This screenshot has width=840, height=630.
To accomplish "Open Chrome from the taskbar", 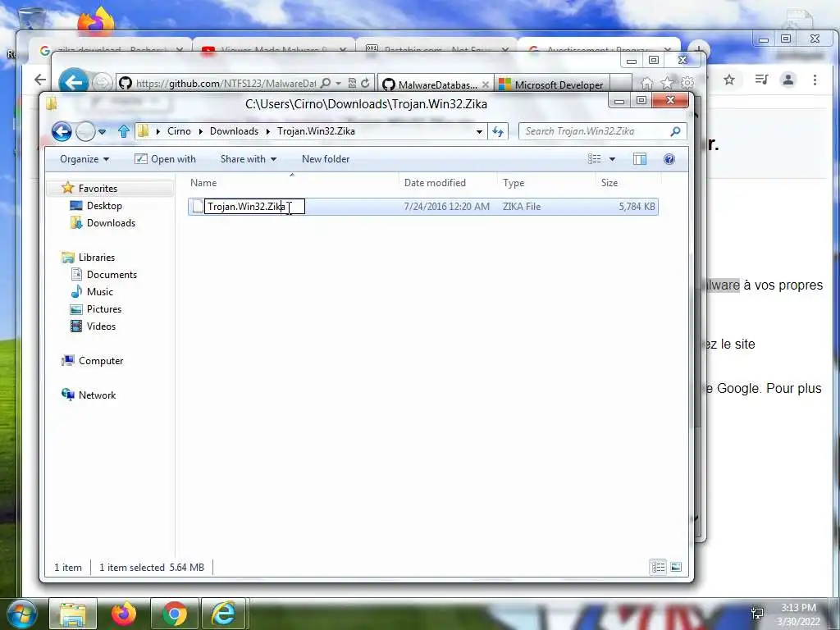I will (175, 614).
